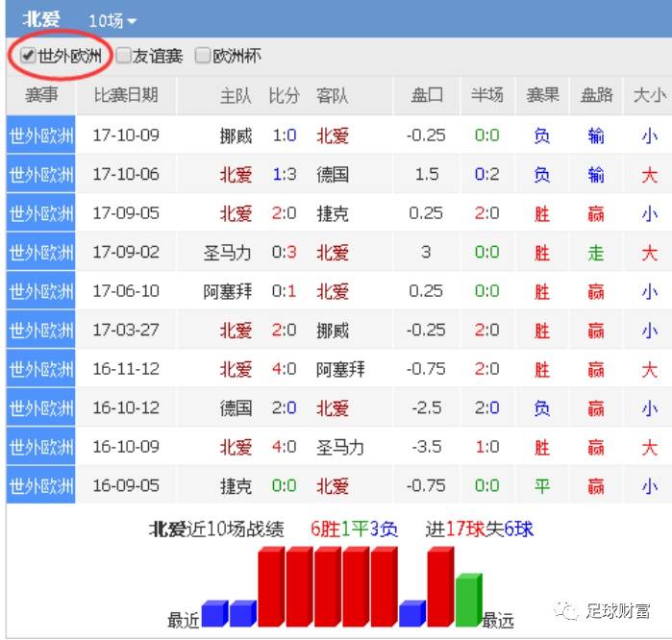Click handicap value 1.5 in 17-10-06 row
The image size is (672, 640).
tap(427, 174)
